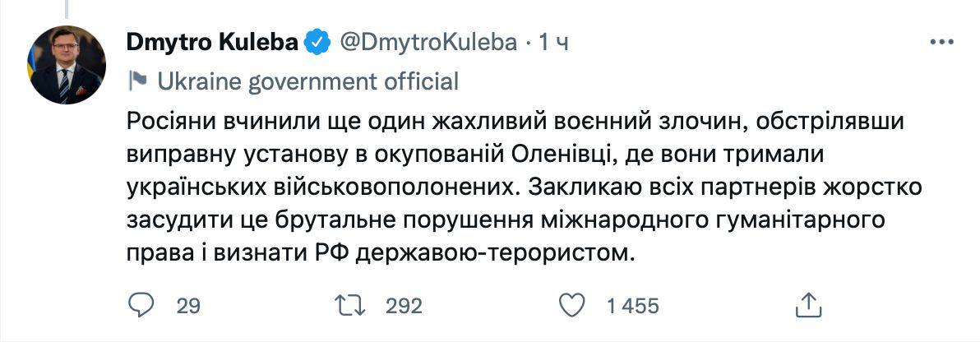Retweet this post using the retweet icon
The image size is (980, 342).
(353, 306)
